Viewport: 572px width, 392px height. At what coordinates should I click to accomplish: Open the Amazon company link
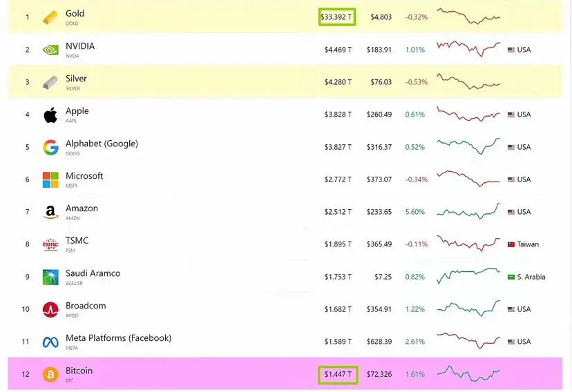click(82, 208)
